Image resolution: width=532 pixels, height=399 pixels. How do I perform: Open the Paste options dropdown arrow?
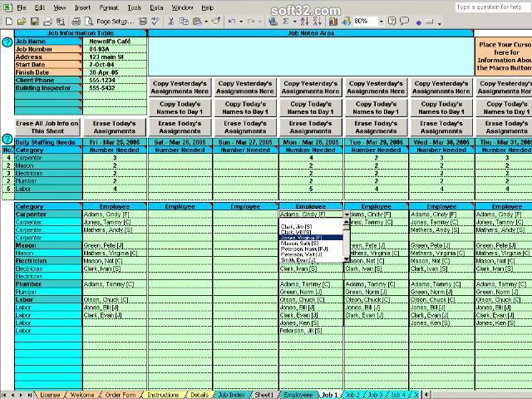click(206, 22)
